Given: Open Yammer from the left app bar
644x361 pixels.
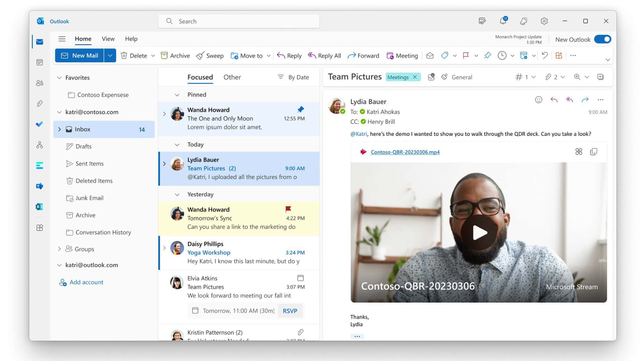Looking at the screenshot, I should click(40, 186).
